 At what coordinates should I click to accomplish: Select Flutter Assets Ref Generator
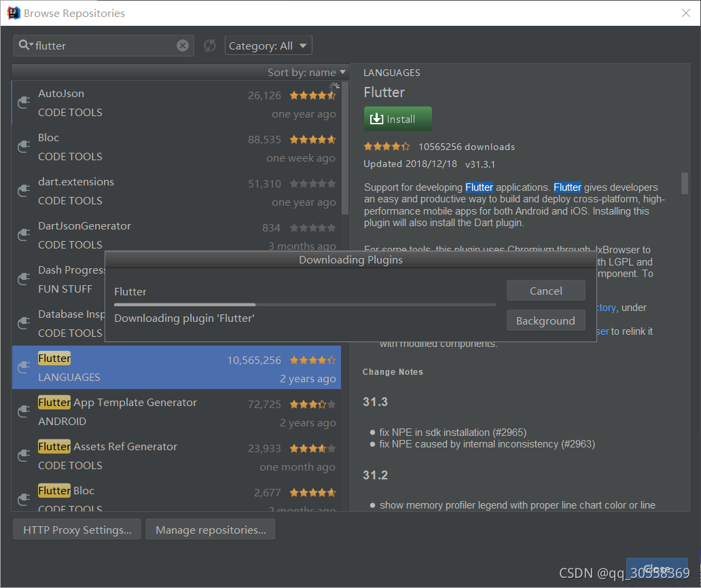[x=107, y=447]
